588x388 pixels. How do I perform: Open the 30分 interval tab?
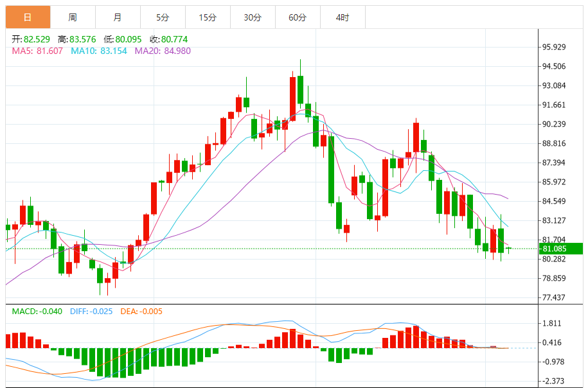point(253,17)
